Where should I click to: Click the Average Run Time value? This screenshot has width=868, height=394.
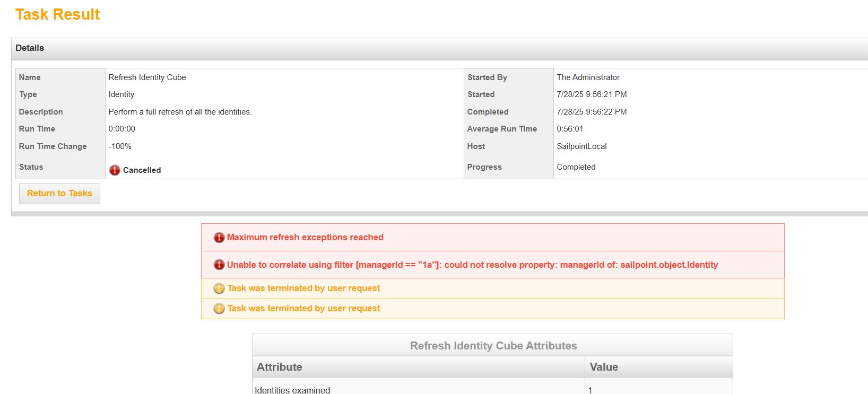click(x=569, y=128)
